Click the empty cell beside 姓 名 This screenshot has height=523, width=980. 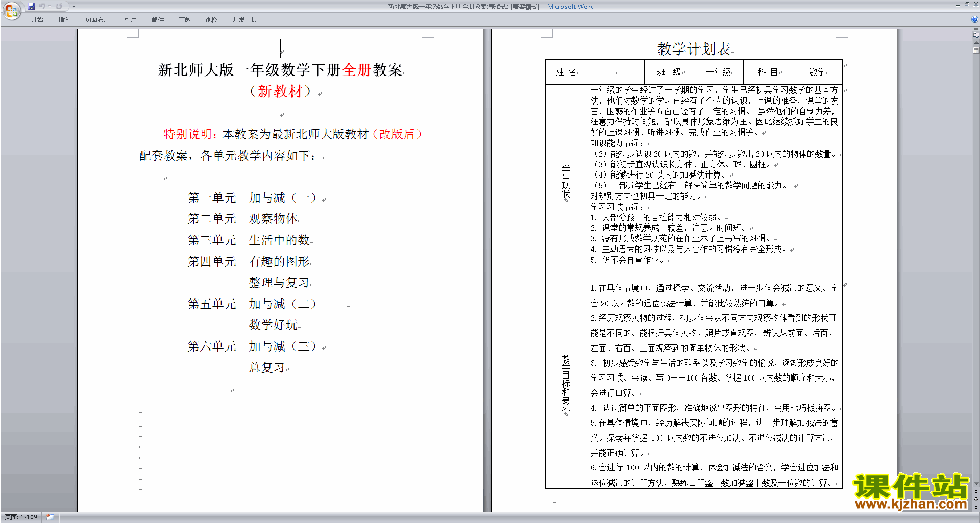pyautogui.click(x=616, y=72)
